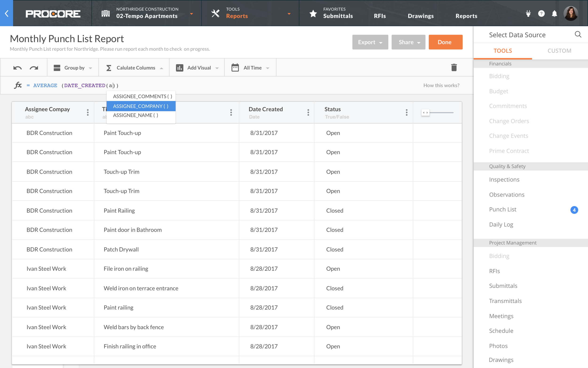Select Punch List data source
Screen dimensions: 588x368
pos(502,210)
